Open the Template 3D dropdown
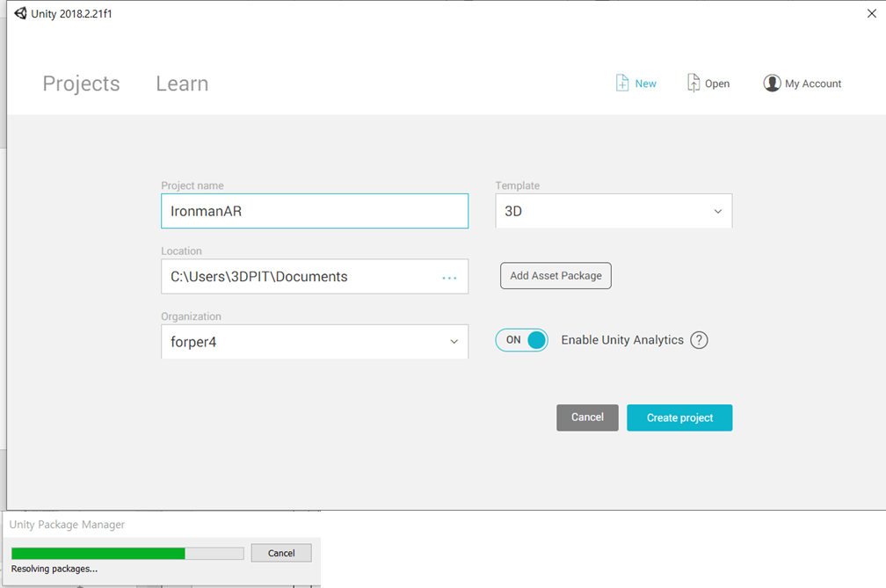Screen dimensions: 886x588 coord(614,211)
